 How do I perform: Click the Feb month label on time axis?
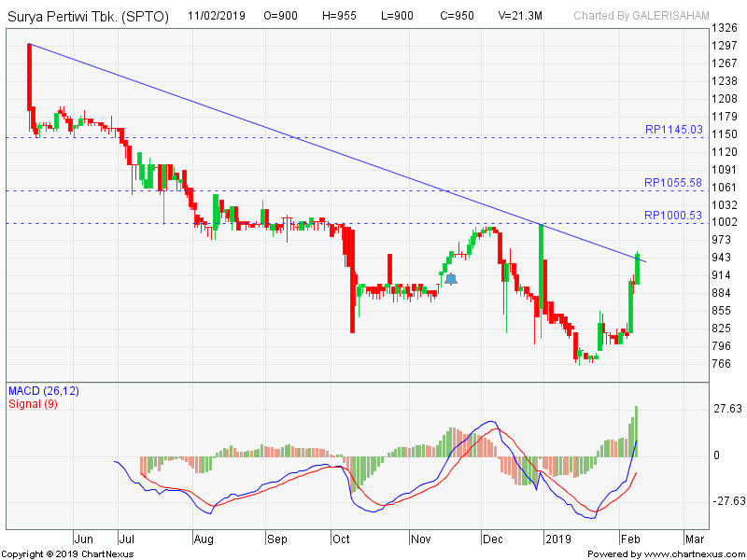point(630,539)
